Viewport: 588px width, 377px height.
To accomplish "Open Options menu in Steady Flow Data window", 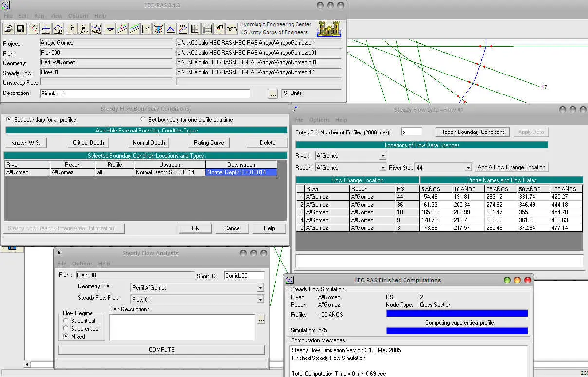I will pos(319,120).
